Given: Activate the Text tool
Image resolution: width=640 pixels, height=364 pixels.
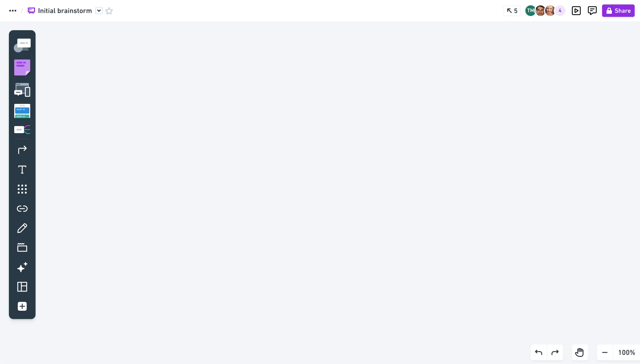Looking at the screenshot, I should tap(22, 170).
